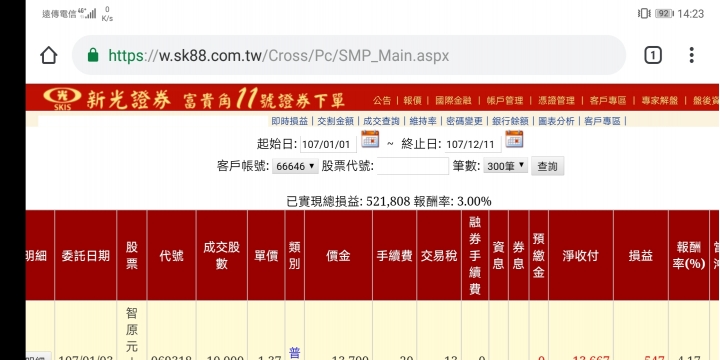720x360 pixels.
Task: Go to 成交查詢 page
Action: (x=381, y=121)
